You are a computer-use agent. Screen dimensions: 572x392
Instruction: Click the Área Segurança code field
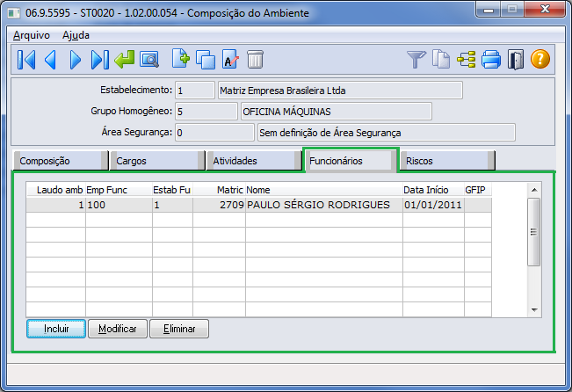point(214,133)
